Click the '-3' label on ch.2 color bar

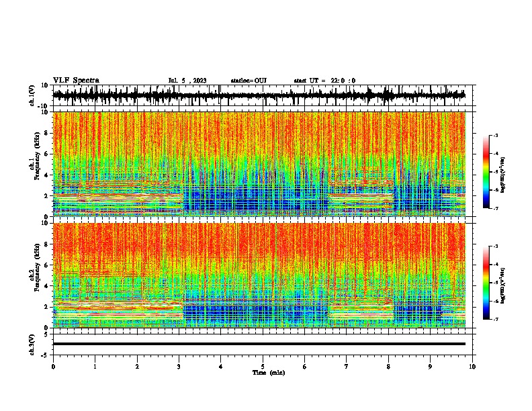point(495,246)
